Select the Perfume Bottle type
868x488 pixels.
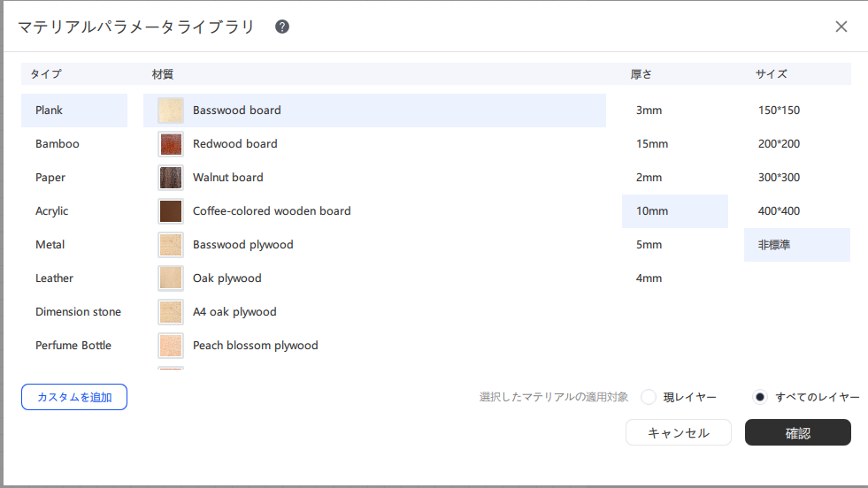click(73, 346)
